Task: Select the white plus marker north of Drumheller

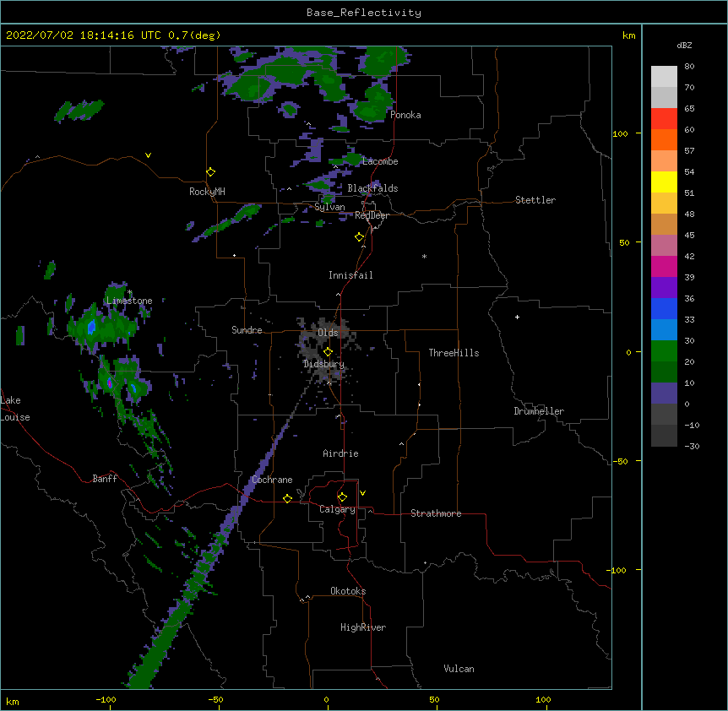Action: tap(517, 317)
